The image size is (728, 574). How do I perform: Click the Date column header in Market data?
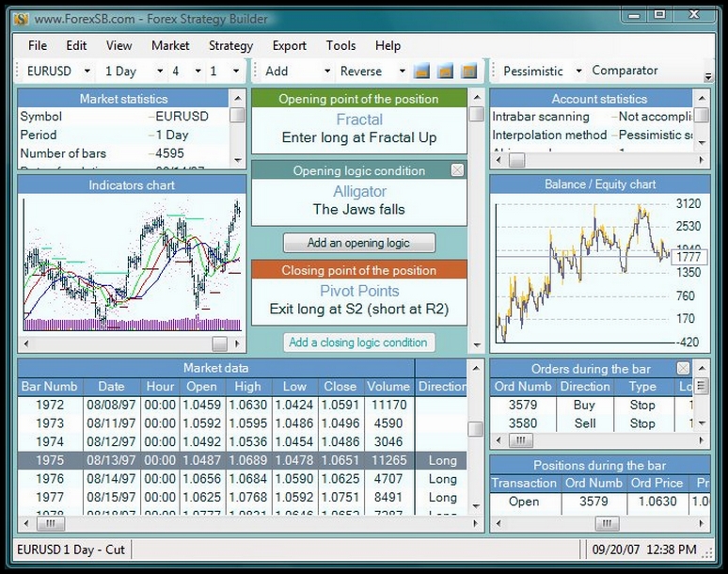click(111, 387)
